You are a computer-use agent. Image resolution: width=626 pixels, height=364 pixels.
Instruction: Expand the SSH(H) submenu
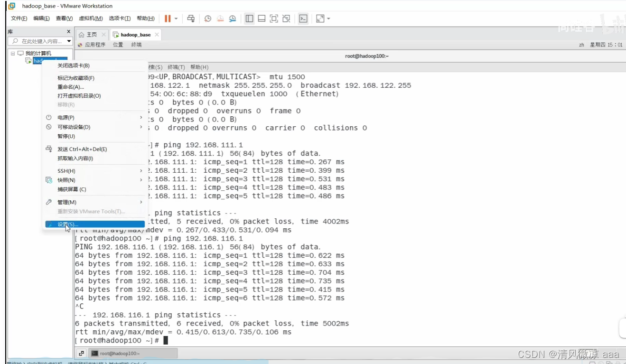94,171
